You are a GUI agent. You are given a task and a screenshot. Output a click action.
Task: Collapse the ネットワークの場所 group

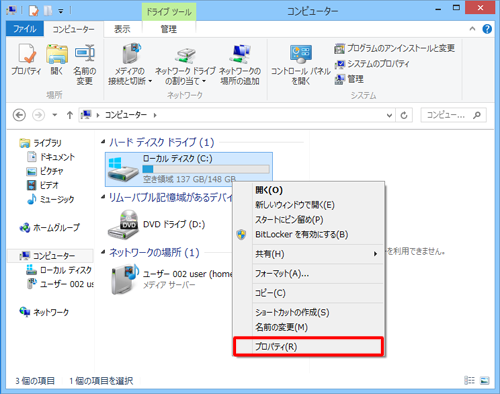103,252
